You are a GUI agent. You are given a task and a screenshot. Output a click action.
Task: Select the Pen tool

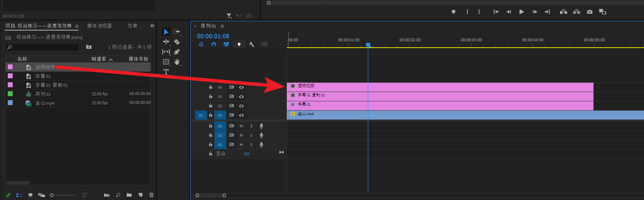point(177,52)
